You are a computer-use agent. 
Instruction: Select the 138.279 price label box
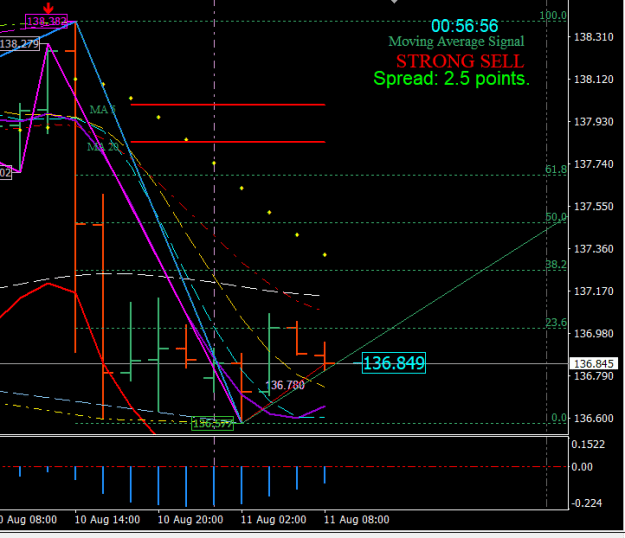click(x=20, y=44)
